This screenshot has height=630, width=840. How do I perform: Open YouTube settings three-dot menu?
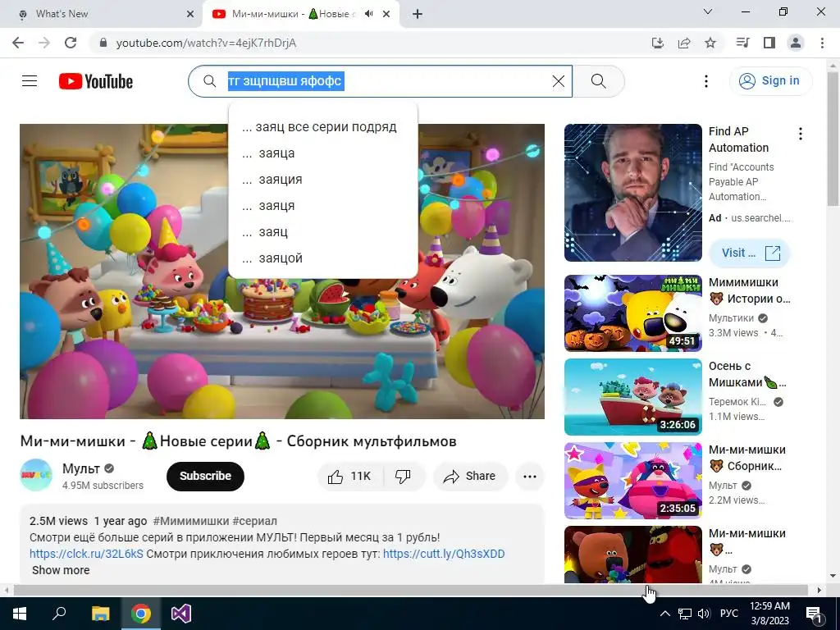706,81
